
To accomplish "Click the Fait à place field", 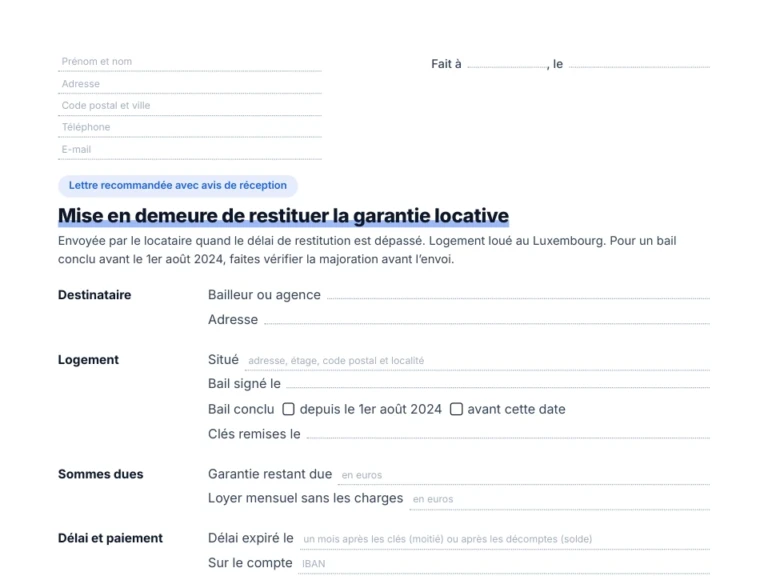I will 507,63.
